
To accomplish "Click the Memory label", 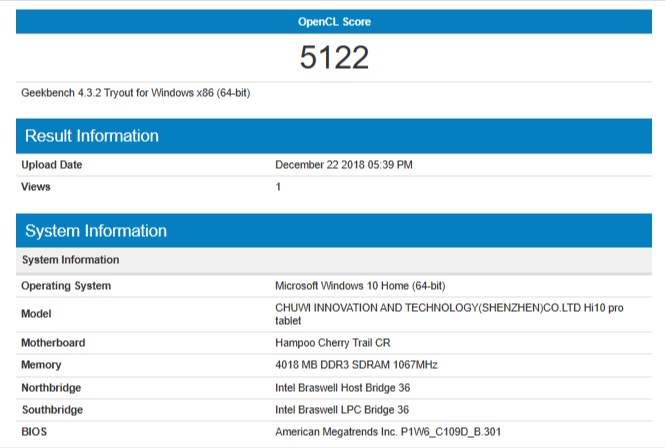I will 41,365.
